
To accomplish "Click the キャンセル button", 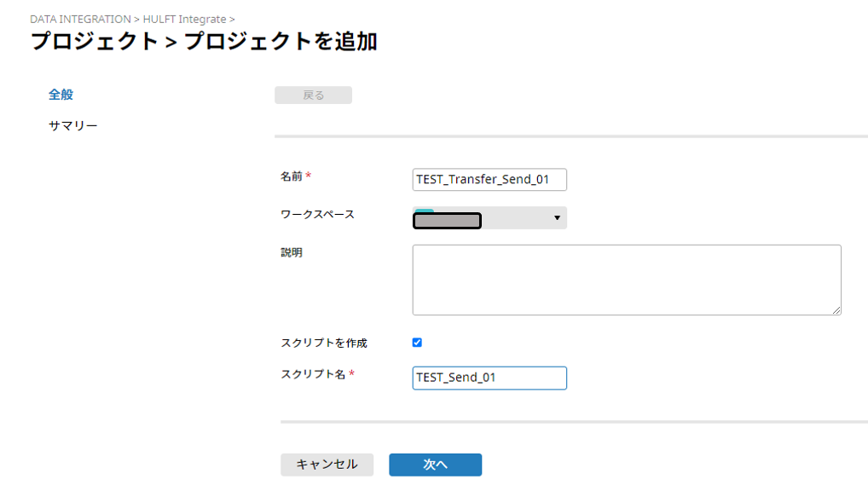I will coord(327,465).
